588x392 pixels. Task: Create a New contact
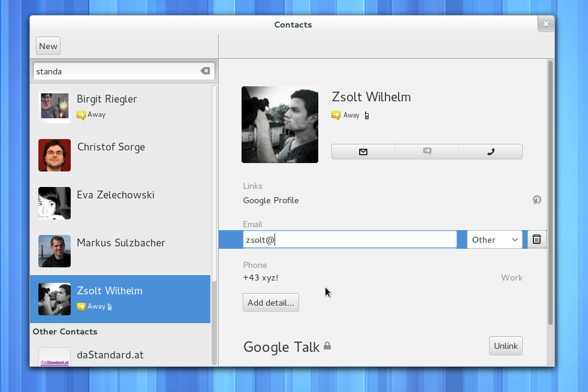[x=48, y=46]
